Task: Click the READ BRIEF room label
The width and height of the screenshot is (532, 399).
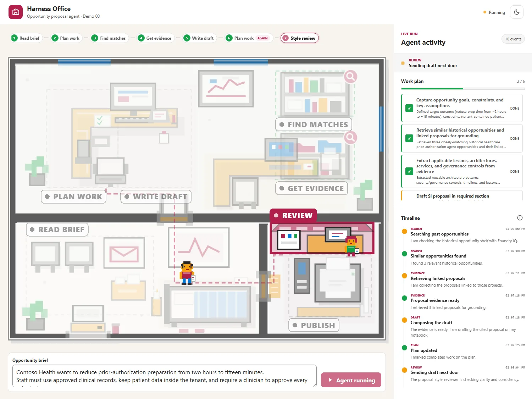Action: (57, 229)
